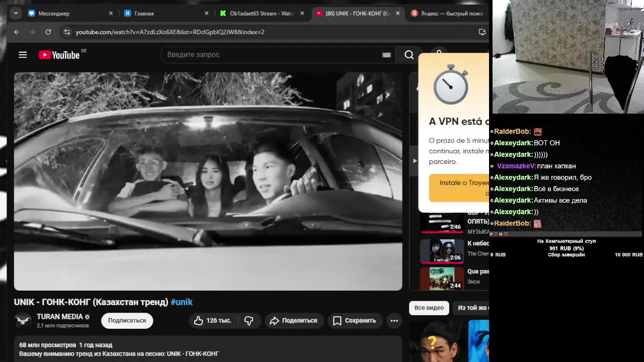Image resolution: width=644 pixels, height=362 pixels.
Task: Switch to the Мессенджер tab
Action: click(x=70, y=14)
